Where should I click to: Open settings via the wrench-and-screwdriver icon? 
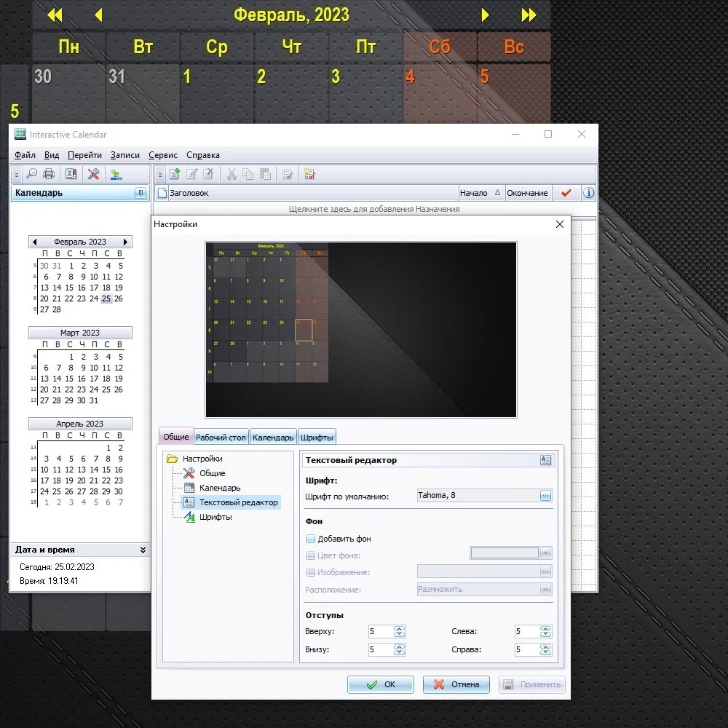tap(93, 174)
